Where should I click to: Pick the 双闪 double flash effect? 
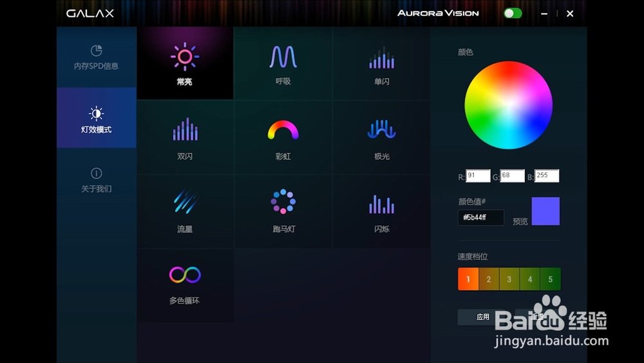point(185,137)
